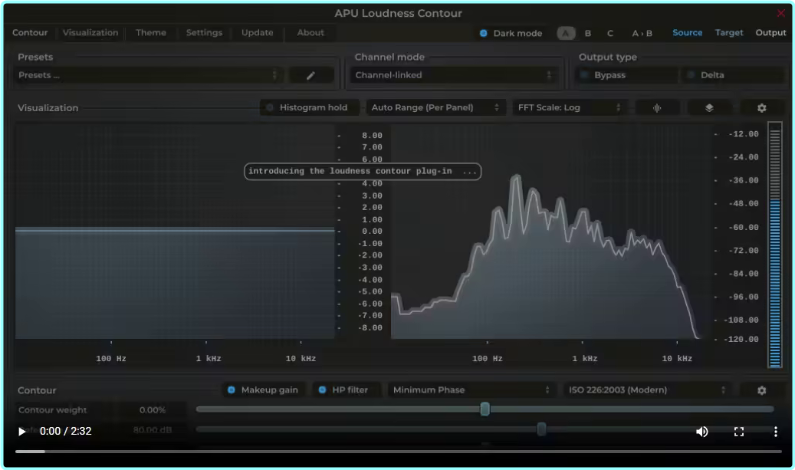The image size is (795, 470).
Task: Click the Contour weight slider handle
Action: pos(485,409)
